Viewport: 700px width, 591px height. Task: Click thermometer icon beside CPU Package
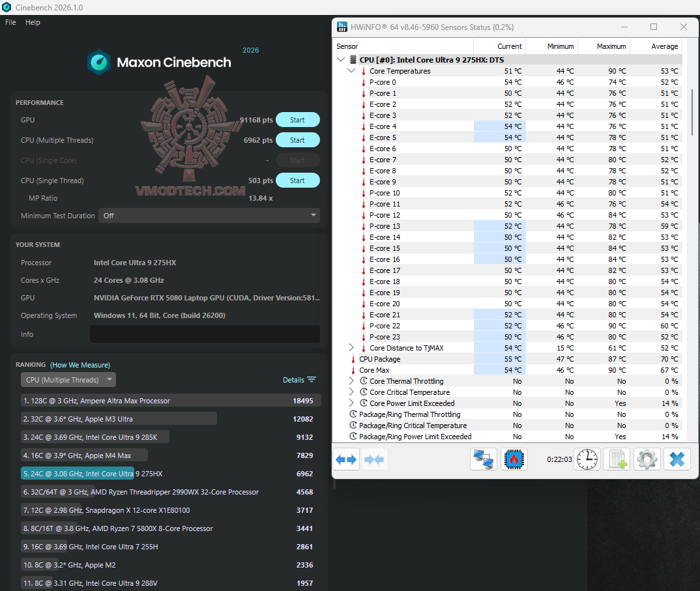(x=353, y=359)
